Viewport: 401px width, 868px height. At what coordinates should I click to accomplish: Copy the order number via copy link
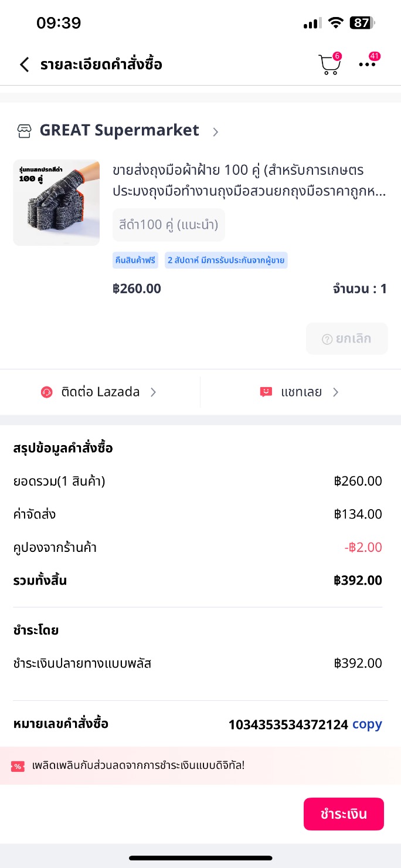point(367,724)
